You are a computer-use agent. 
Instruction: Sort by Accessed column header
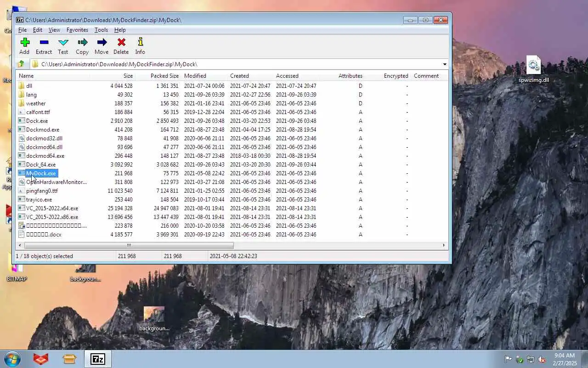[296, 76]
